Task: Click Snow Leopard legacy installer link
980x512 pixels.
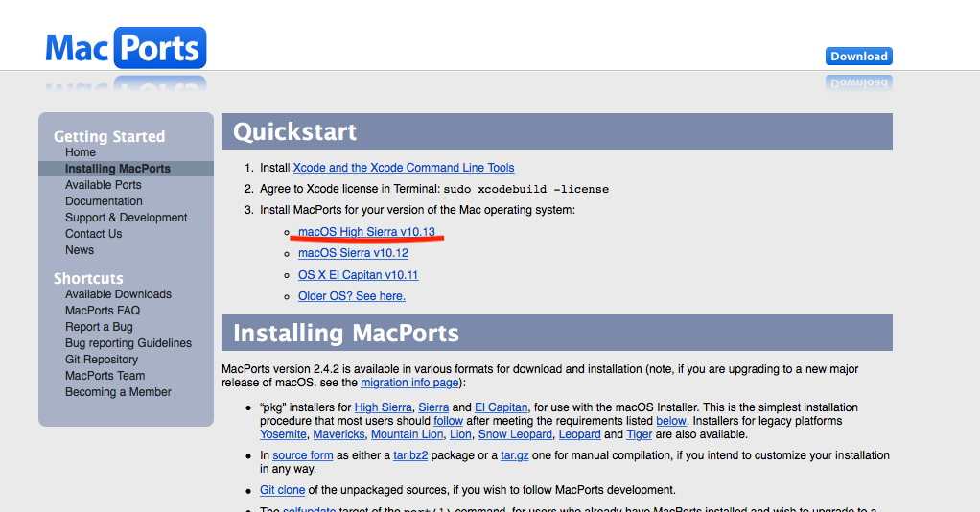Action: click(x=515, y=434)
